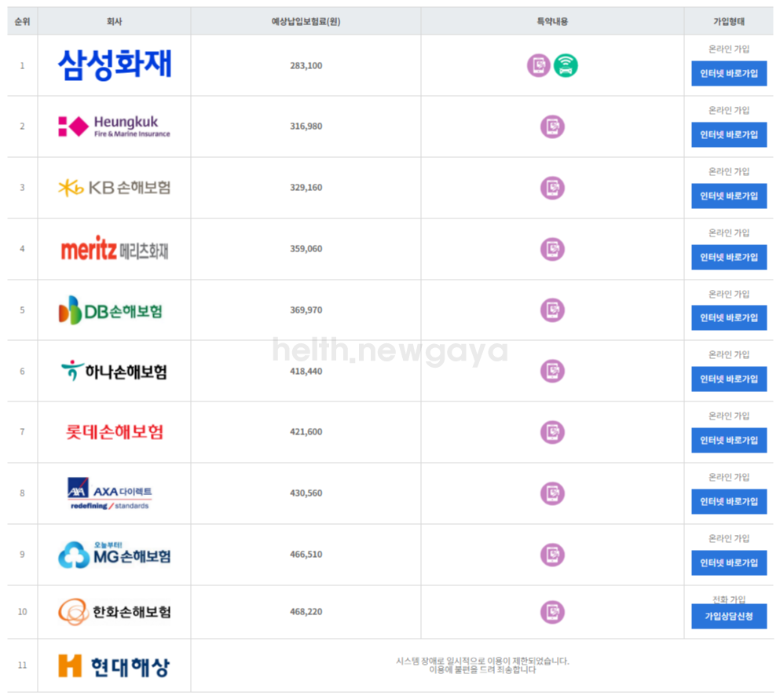
Task: Click the AXA 다이렉트 logo
Action: click(109, 493)
